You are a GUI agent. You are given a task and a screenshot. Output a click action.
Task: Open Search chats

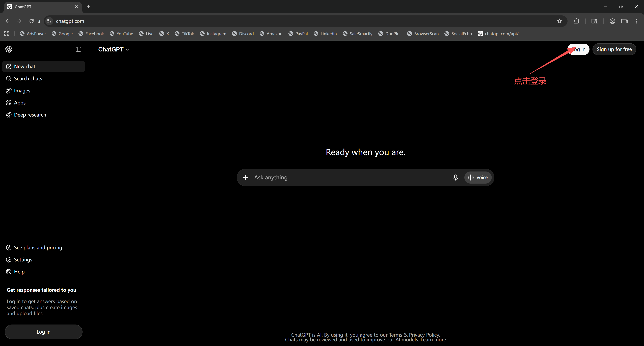43,78
